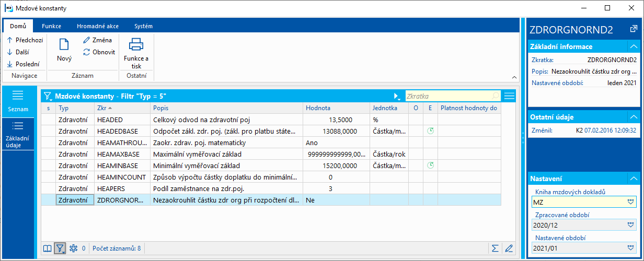644x261 pixels.
Task: Open Nastavené období dropdown
Action: click(630, 248)
